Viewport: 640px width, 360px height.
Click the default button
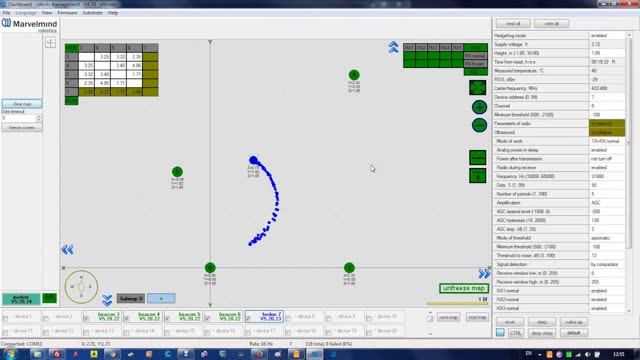click(x=573, y=333)
